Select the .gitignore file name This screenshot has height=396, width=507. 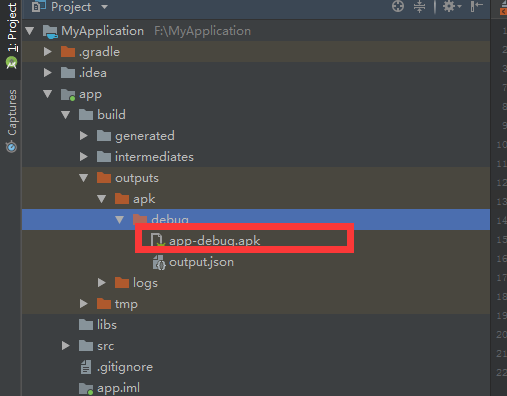(125, 367)
